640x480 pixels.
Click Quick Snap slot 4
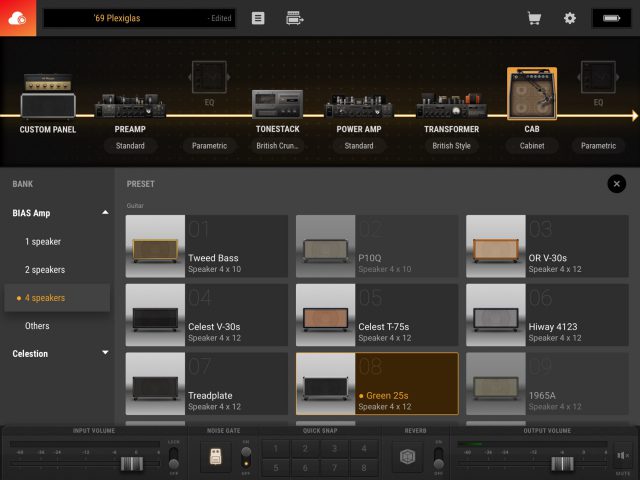point(364,449)
